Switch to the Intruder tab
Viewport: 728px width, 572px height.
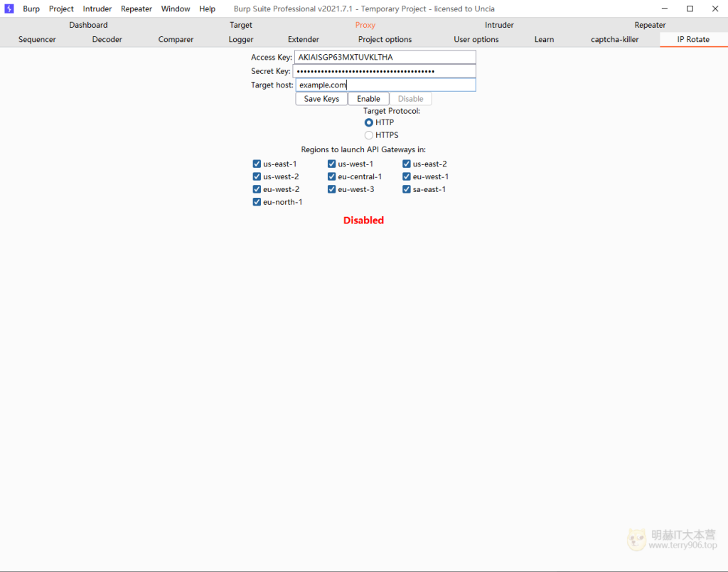point(499,25)
